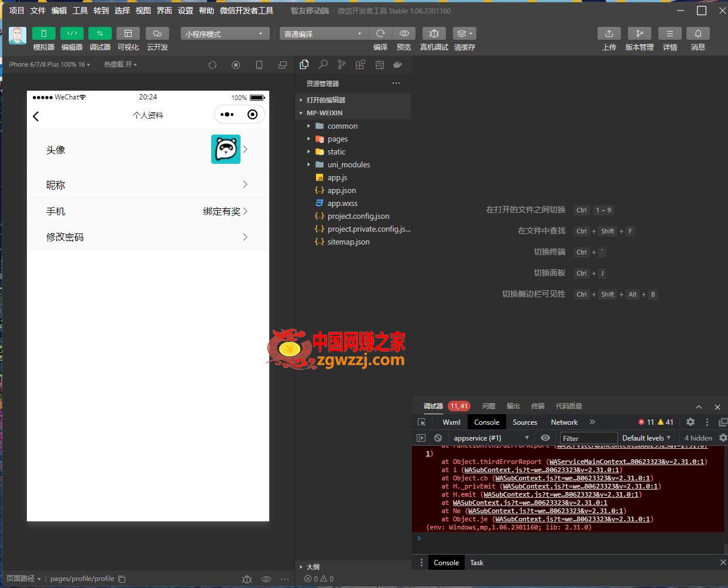
Task: Switch to the Wxml tab
Action: 451,422
